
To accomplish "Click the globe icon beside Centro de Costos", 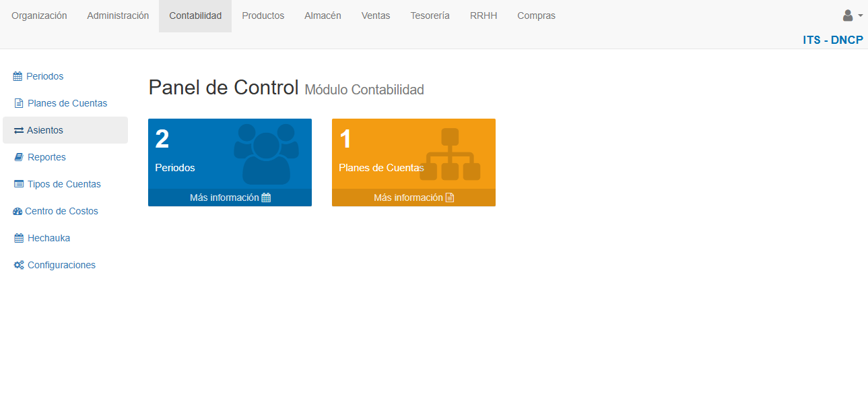I will tap(18, 211).
